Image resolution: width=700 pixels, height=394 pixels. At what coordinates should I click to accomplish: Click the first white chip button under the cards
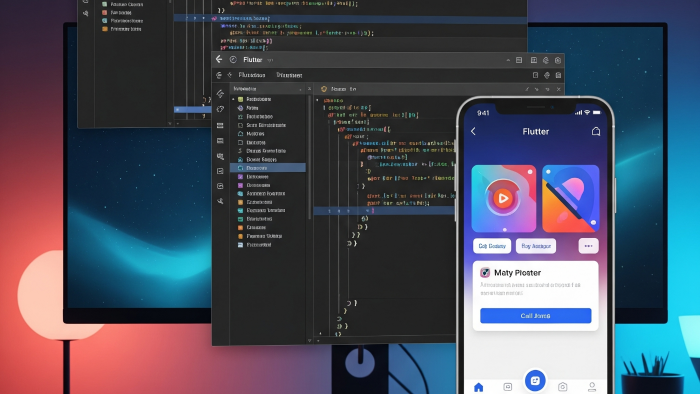click(x=492, y=246)
